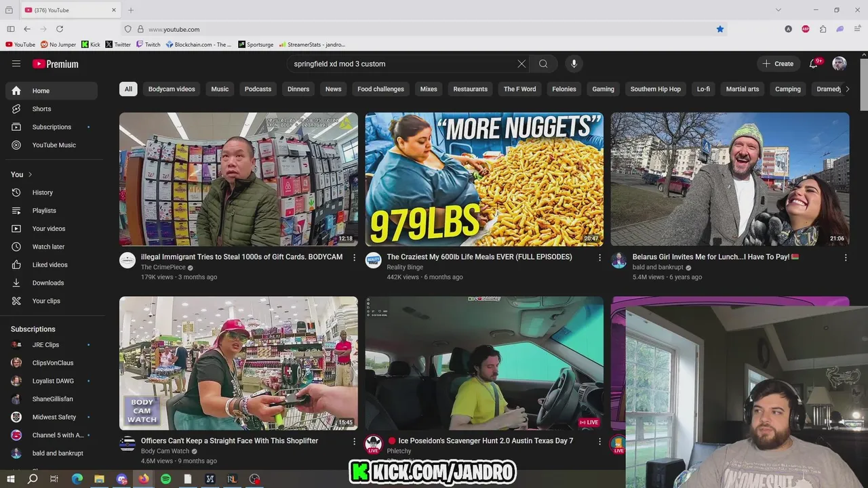Click The CrimePiece channel avatar

[127, 260]
